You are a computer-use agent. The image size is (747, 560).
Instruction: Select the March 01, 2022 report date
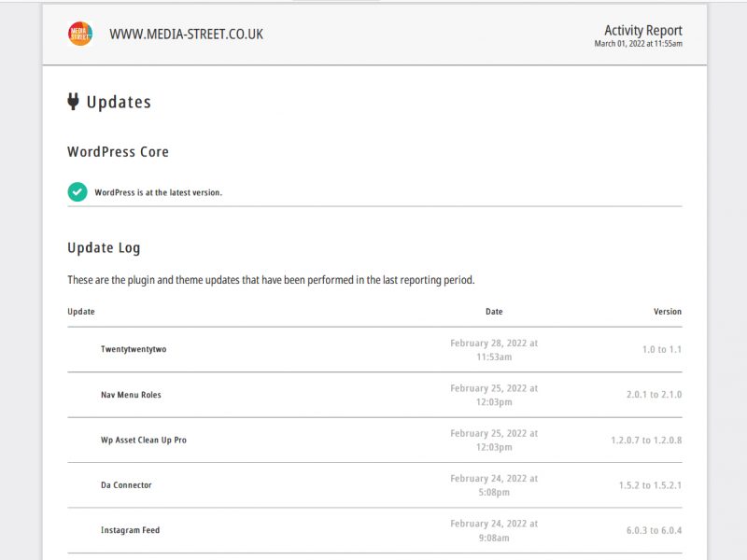tap(639, 44)
